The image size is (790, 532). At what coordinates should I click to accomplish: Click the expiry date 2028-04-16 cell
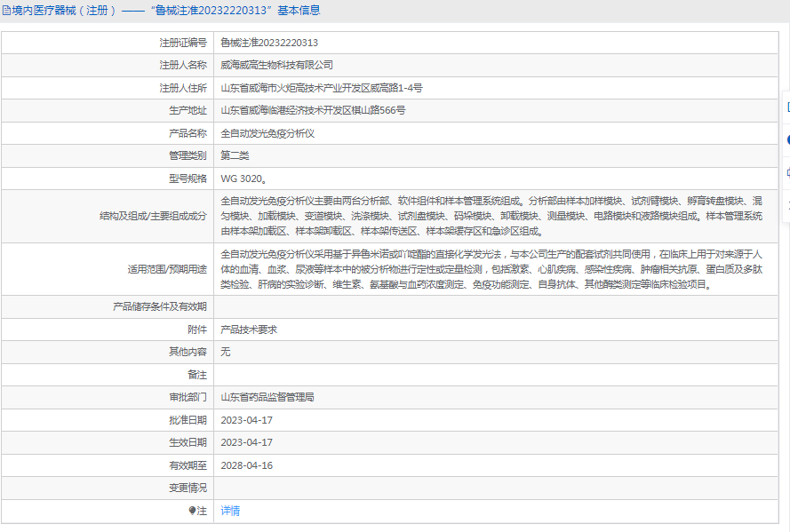tap(496, 465)
